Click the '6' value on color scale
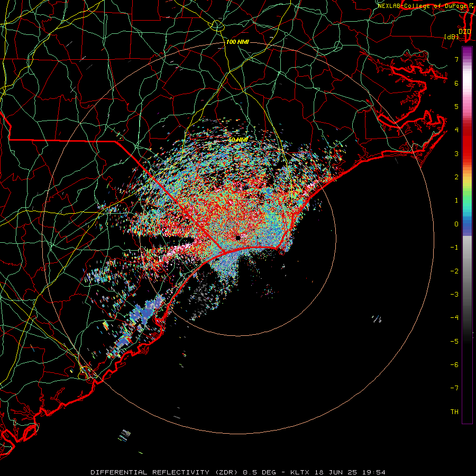Viewport: 476px width, 476px height. (456, 83)
